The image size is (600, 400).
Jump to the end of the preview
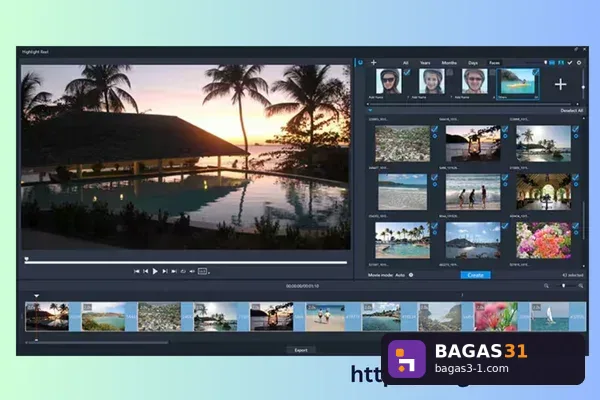point(174,271)
